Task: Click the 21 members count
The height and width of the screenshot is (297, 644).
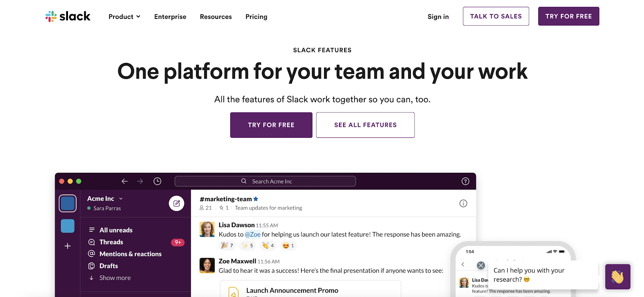Action: click(x=206, y=208)
